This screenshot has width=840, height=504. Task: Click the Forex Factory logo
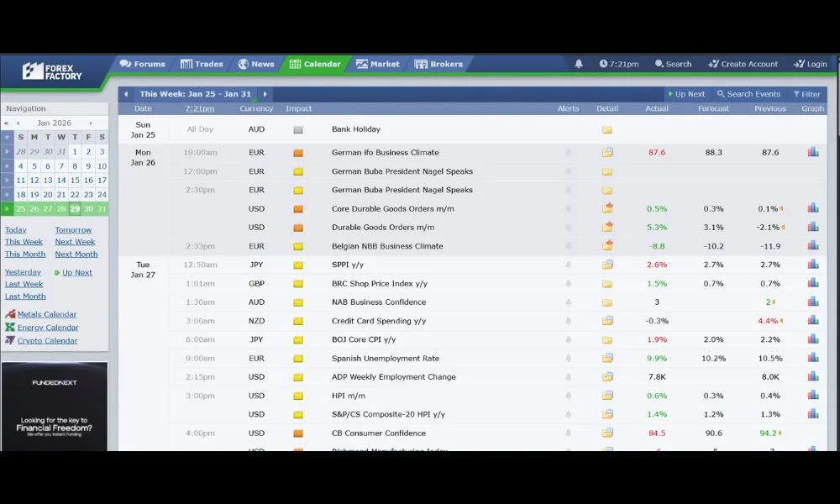(52, 71)
